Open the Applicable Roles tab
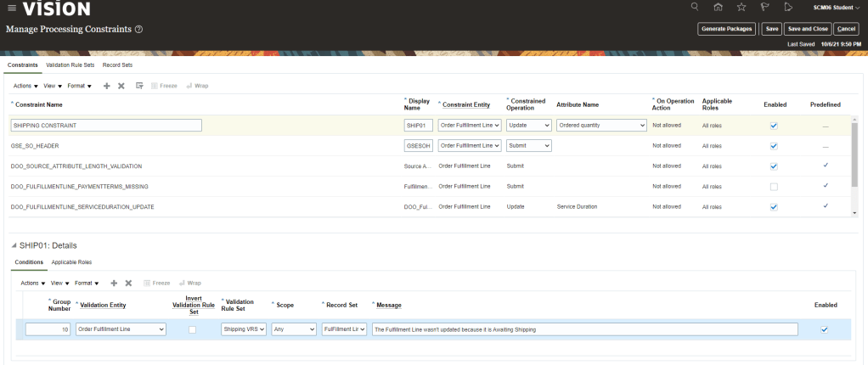The width and height of the screenshot is (868, 365). (x=71, y=262)
